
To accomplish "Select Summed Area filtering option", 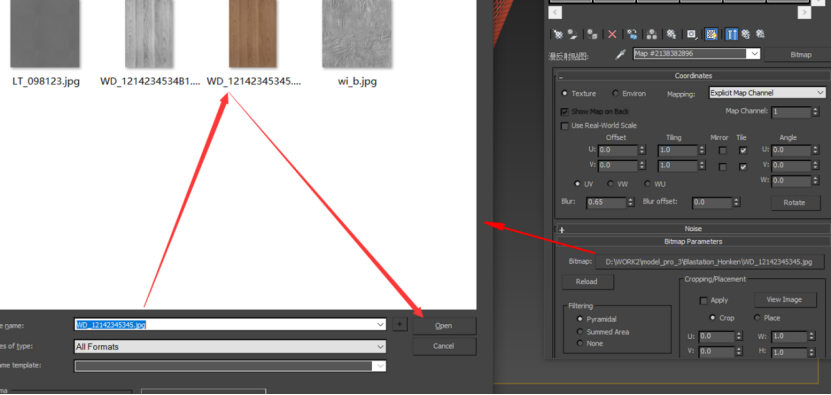I will 580,332.
